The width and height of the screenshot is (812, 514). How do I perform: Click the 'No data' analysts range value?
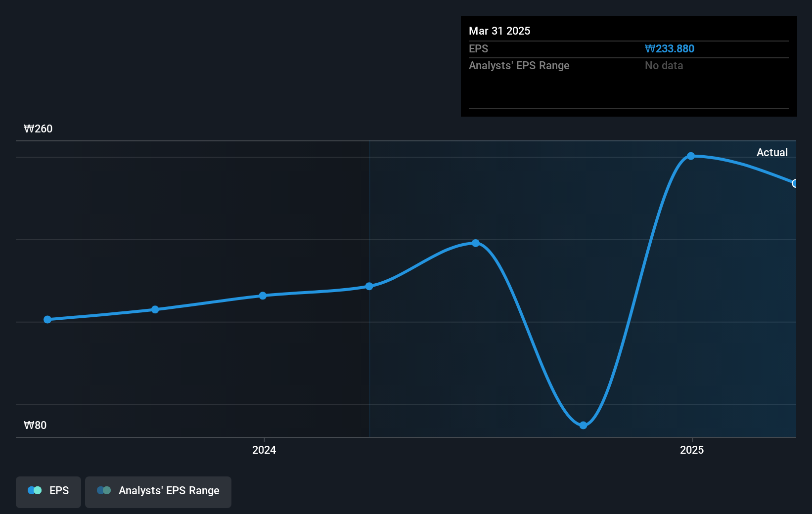(664, 65)
